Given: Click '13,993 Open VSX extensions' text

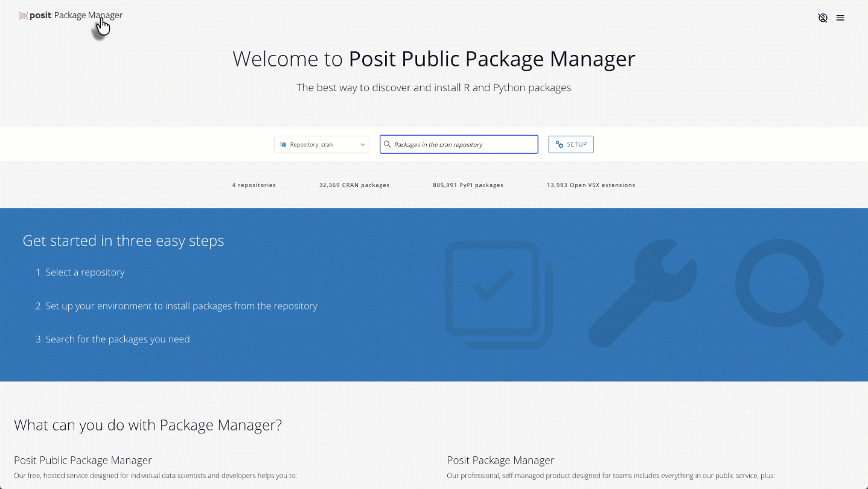Looking at the screenshot, I should pyautogui.click(x=591, y=185).
